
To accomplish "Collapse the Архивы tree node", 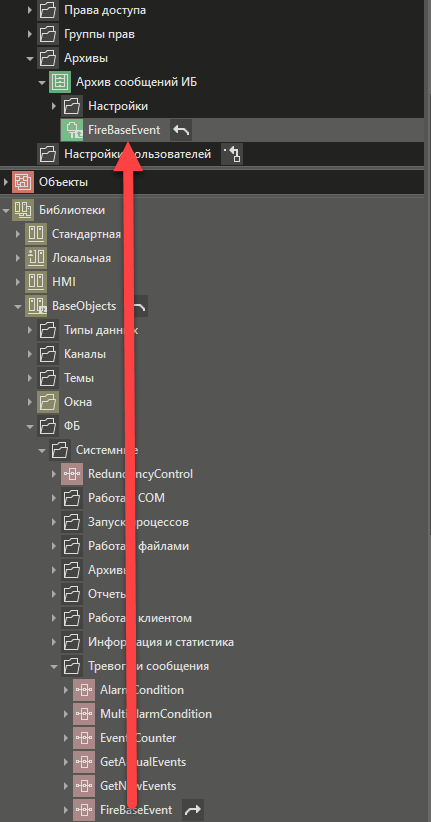I will coord(30,58).
